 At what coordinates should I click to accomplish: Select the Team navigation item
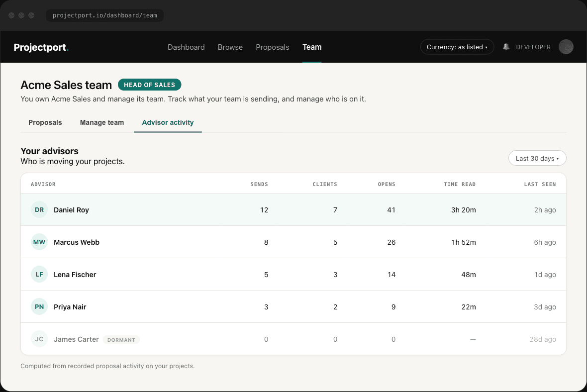[312, 47]
